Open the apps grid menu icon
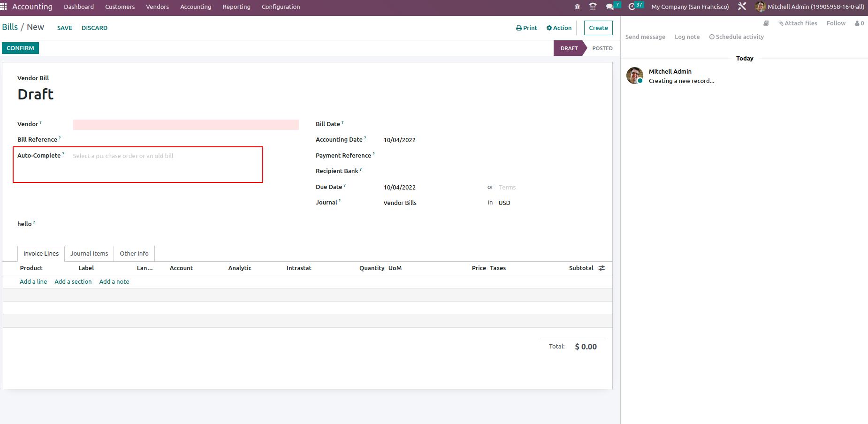Viewport: 868px width, 424px height. (3, 7)
